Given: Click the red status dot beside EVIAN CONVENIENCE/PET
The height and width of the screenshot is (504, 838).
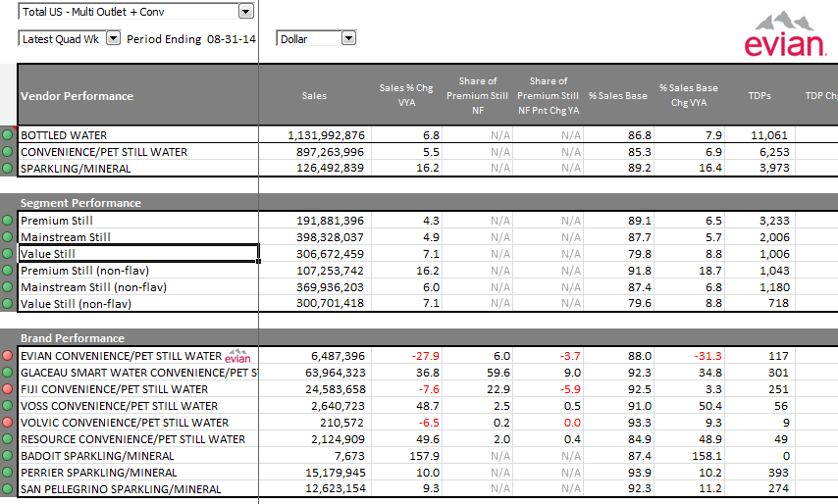Looking at the screenshot, I should (8, 356).
